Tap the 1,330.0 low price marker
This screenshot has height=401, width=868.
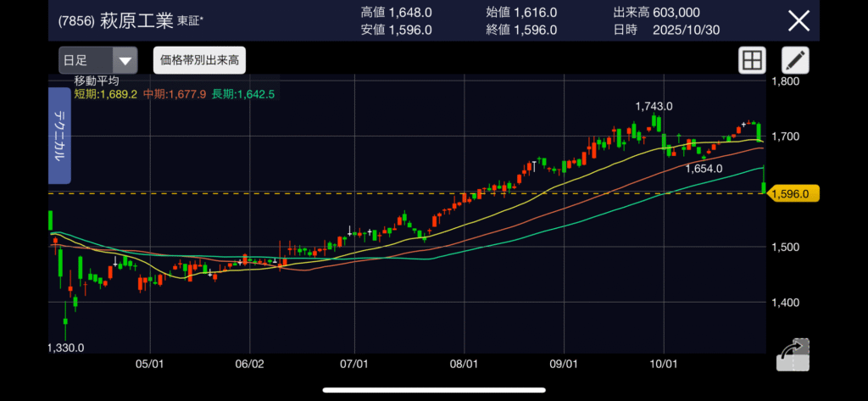pyautogui.click(x=65, y=348)
